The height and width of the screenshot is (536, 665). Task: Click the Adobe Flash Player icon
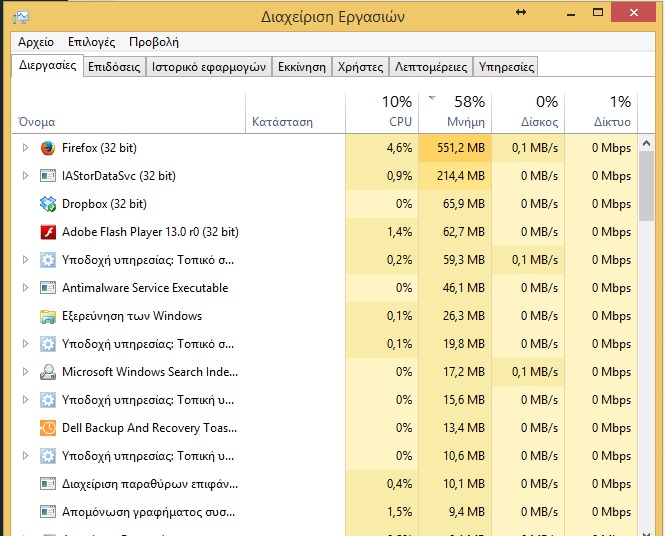(x=48, y=232)
